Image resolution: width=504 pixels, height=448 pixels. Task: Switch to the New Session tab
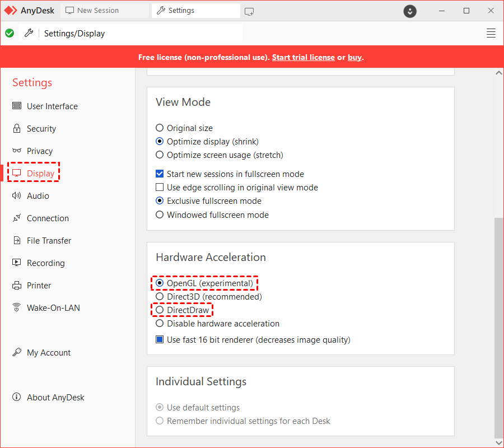(92, 11)
